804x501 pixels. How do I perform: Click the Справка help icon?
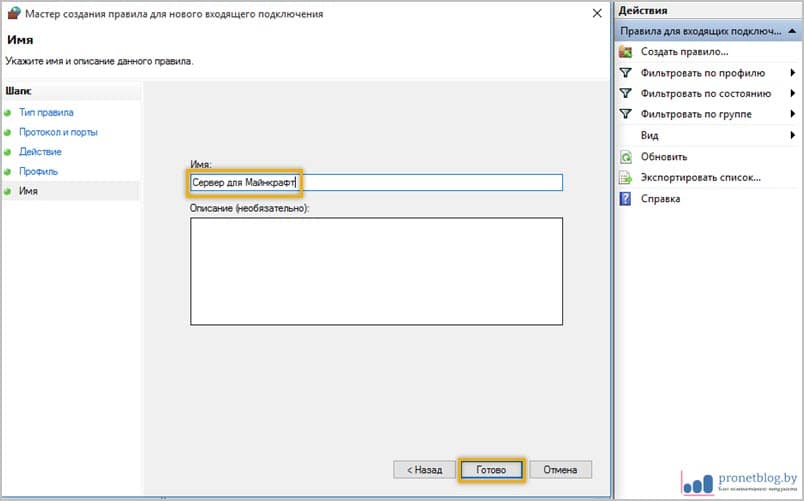pos(626,199)
